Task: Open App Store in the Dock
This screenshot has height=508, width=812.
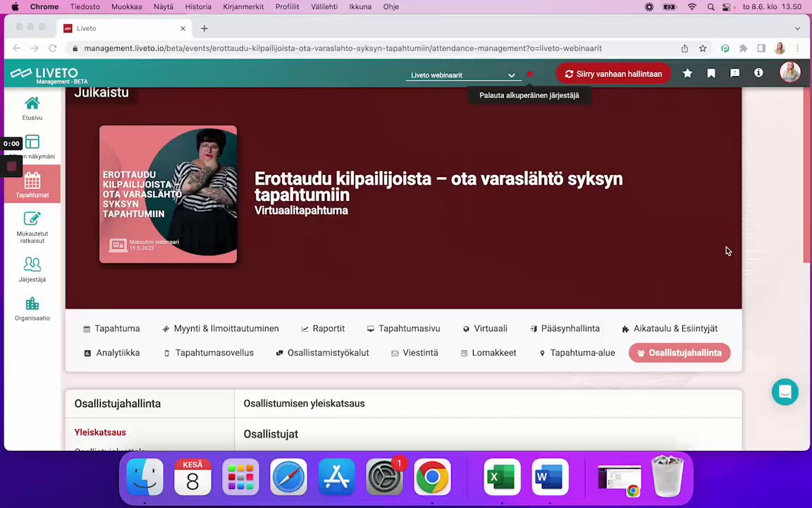Action: (x=337, y=477)
